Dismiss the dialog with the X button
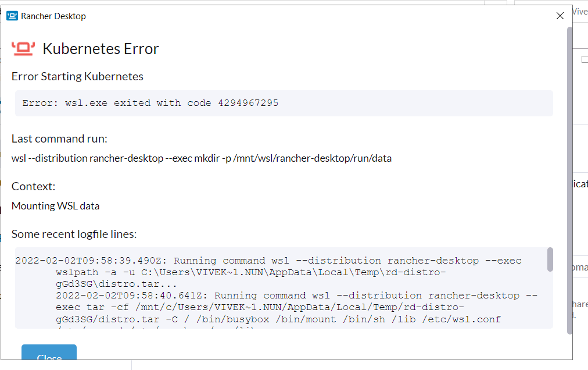 click(x=560, y=16)
